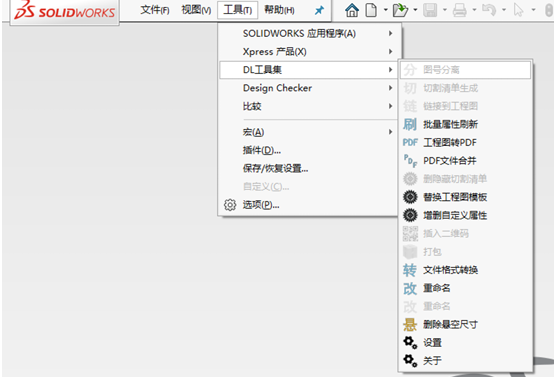Click the Open file folder icon
The image size is (554, 377).
(400, 10)
